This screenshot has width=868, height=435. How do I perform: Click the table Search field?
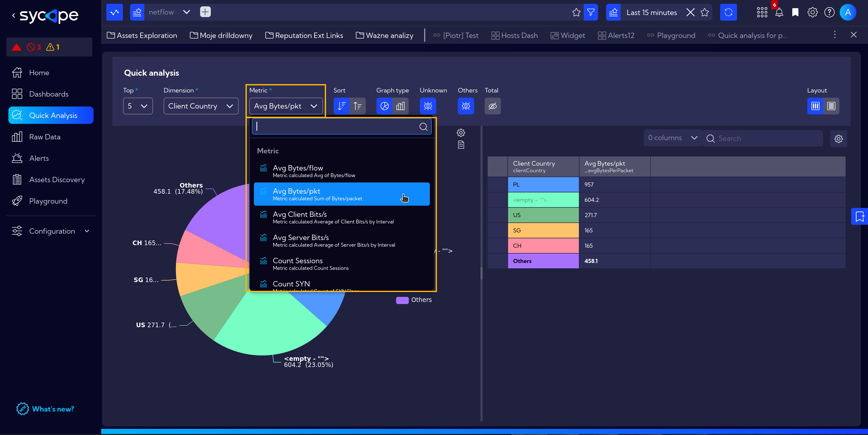[x=763, y=138]
